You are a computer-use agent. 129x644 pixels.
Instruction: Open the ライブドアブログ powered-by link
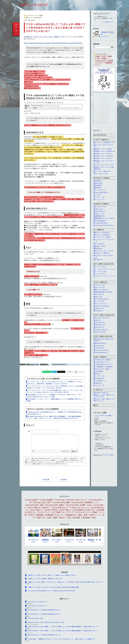point(107,455)
